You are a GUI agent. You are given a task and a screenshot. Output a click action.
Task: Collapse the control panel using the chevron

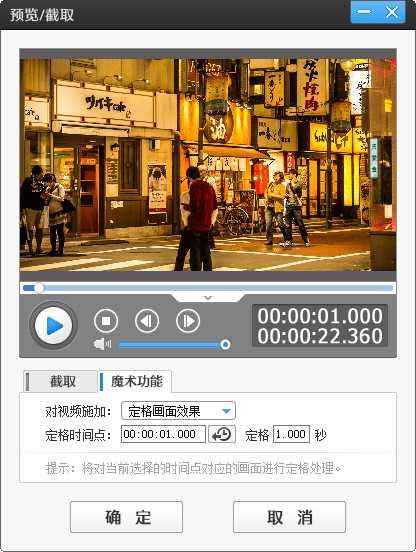pos(208,298)
